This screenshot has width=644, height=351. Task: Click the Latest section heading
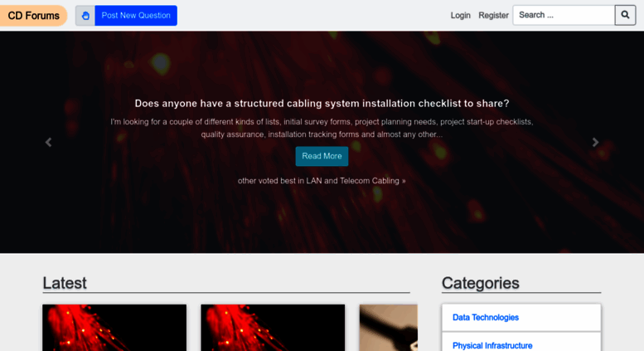pyautogui.click(x=65, y=283)
